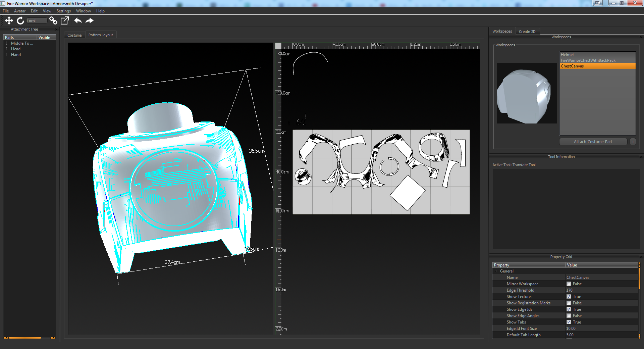Enable the Mirror Workspace checkbox
The width and height of the screenshot is (644, 349).
(x=569, y=284)
